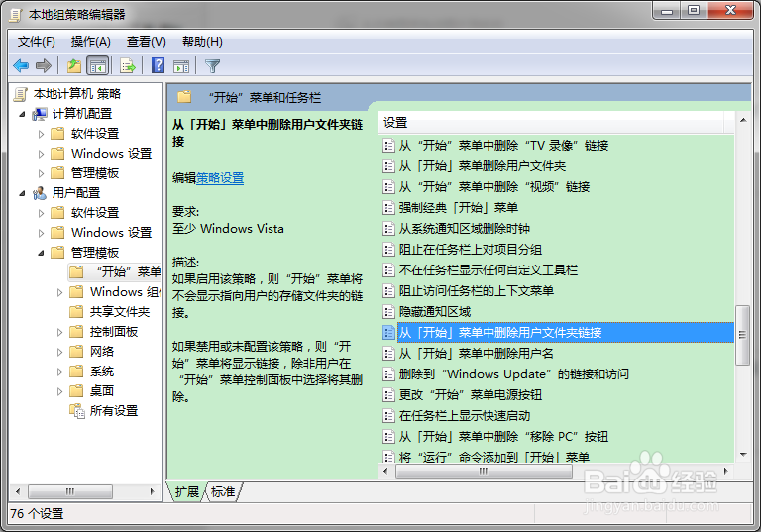
Task: Expand 软件设置 under 计算机配置
Action: (41, 134)
